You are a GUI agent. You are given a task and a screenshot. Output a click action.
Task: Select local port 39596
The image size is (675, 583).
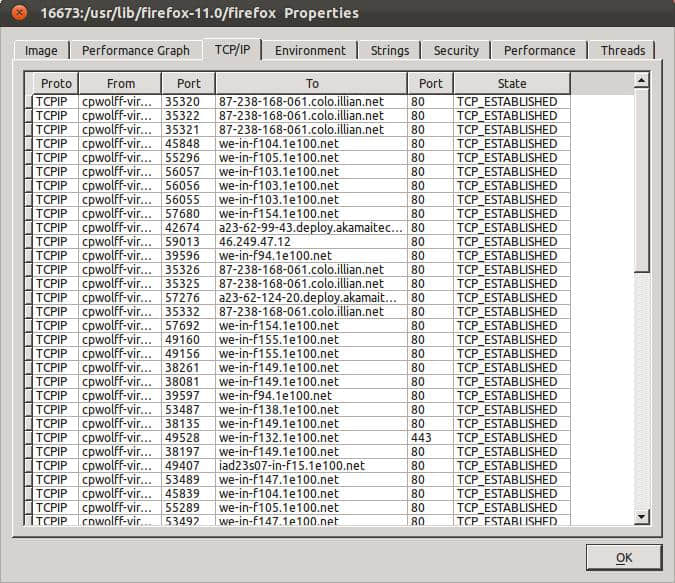pyautogui.click(x=189, y=256)
